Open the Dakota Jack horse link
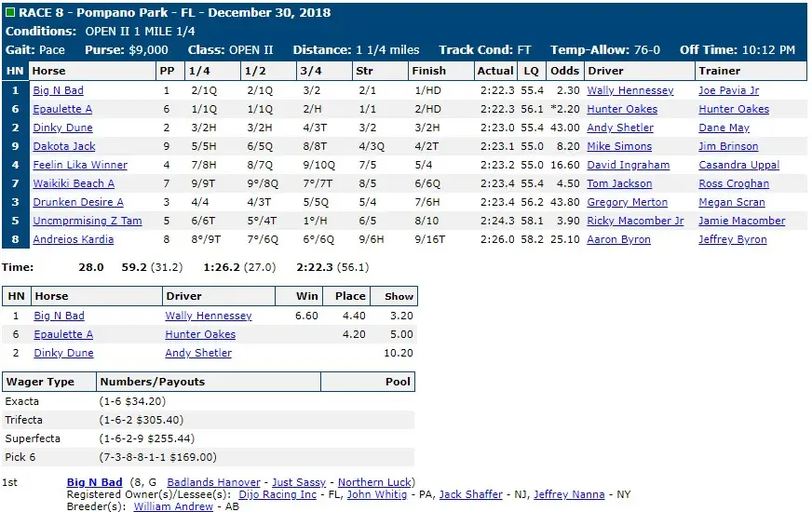Image resolution: width=812 pixels, height=512 pixels. coord(64,146)
